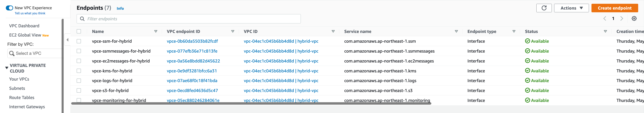Open the Actions dropdown
The height and width of the screenshot is (113, 644).
click(x=571, y=8)
